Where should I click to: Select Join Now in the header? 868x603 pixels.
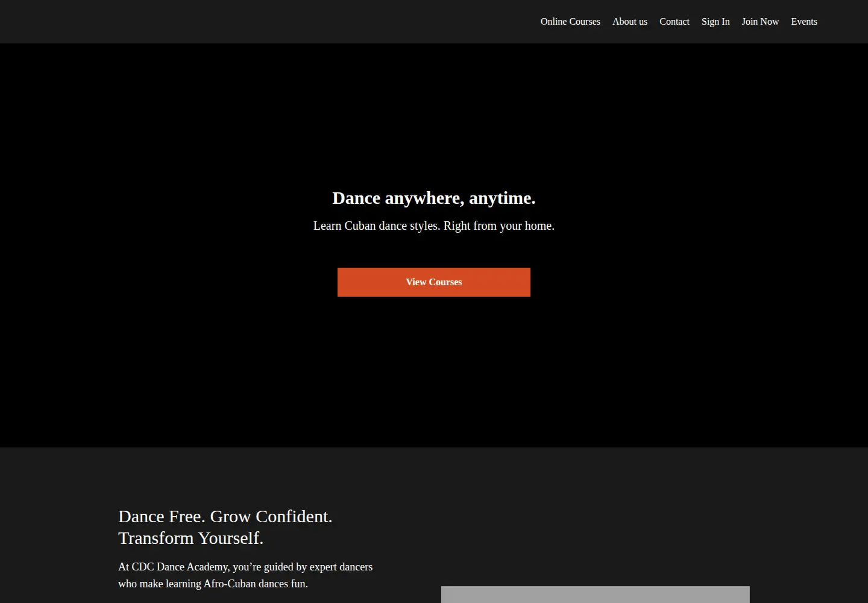(760, 22)
